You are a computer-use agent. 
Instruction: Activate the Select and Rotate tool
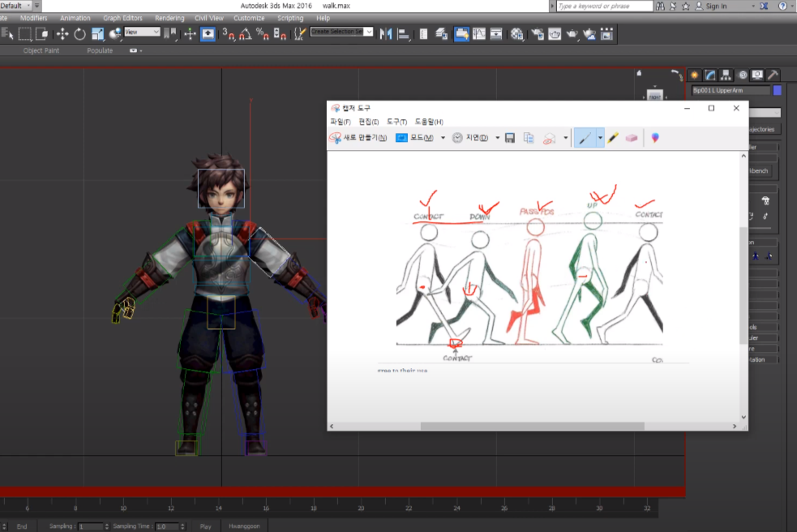coord(79,34)
